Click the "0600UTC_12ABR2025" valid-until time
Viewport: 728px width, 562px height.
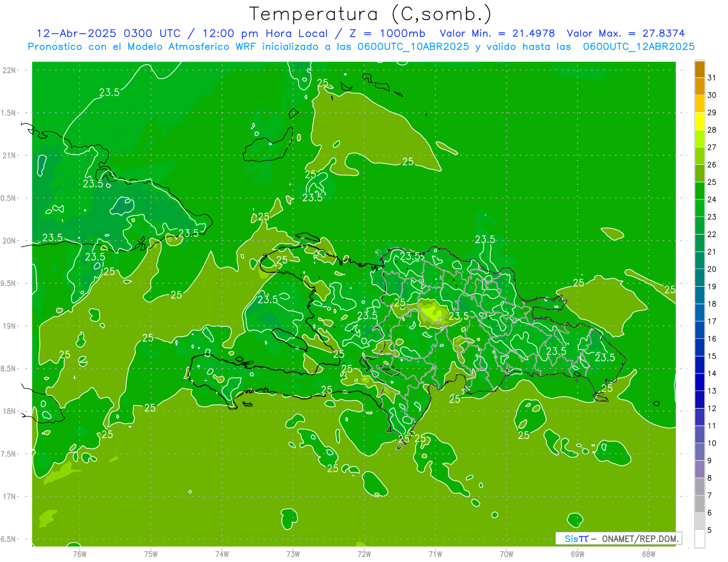639,47
